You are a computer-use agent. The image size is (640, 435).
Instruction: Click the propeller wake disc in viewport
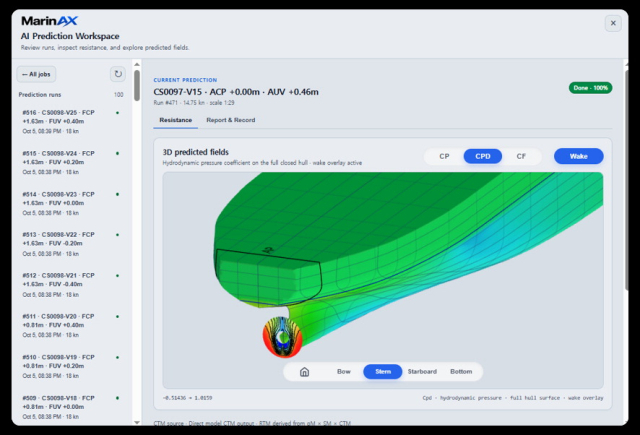[282, 337]
